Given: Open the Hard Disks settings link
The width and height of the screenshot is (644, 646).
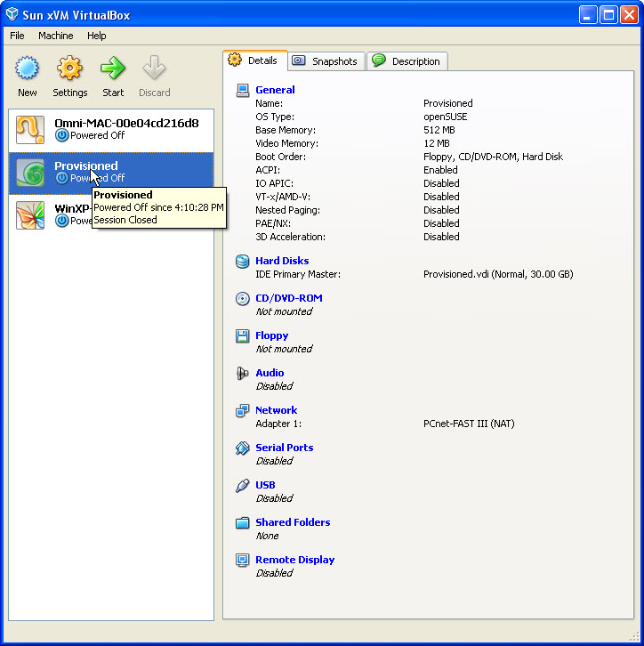Looking at the screenshot, I should [282, 261].
